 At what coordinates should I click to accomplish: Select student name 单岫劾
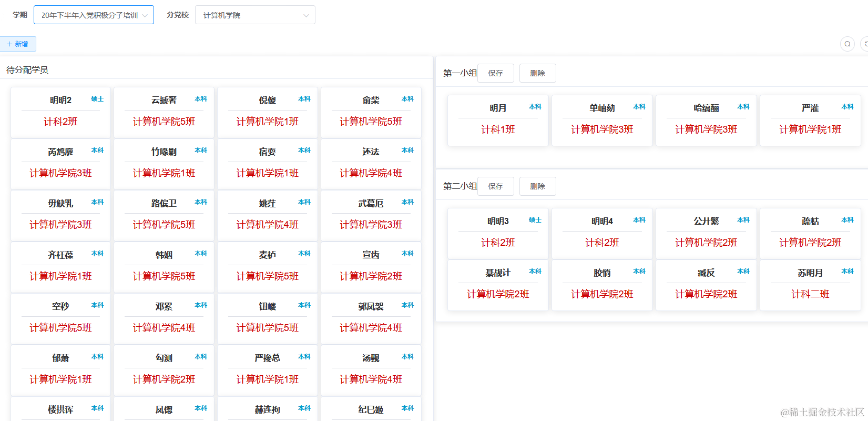coord(602,108)
